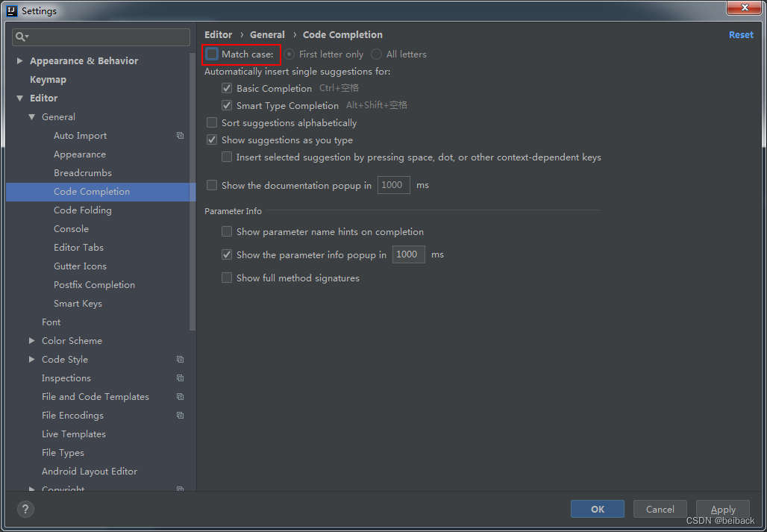This screenshot has height=532, width=767.
Task: Click the parameter info popup delay field
Action: point(408,254)
